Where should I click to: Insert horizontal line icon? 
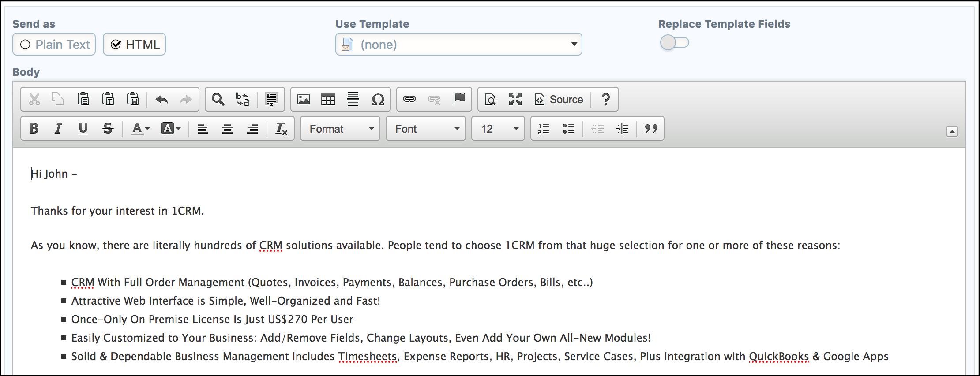[x=353, y=99]
